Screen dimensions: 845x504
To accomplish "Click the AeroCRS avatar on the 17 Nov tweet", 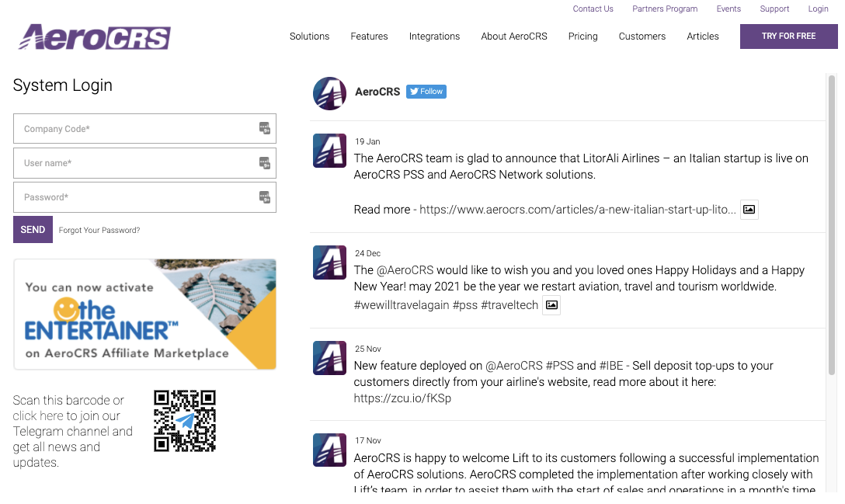I will [x=329, y=450].
